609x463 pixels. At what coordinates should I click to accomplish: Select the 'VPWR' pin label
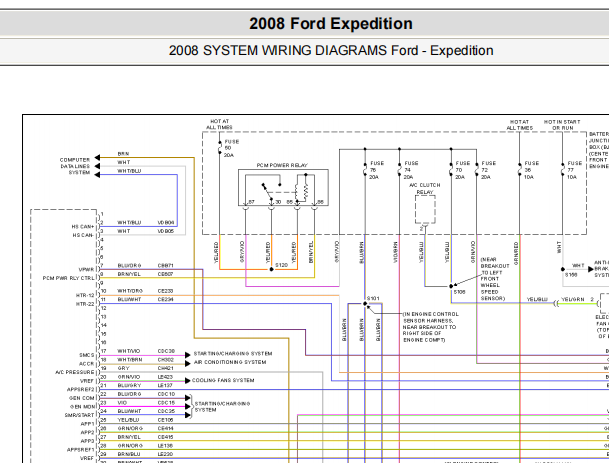[86, 269]
